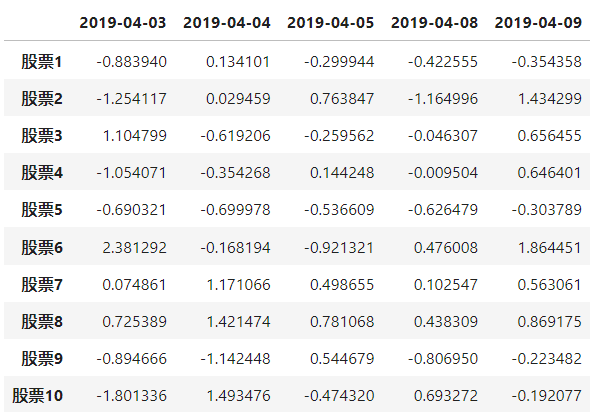Image resolution: width=601 pixels, height=412 pixels.
Task: Click the 股票2 row label
Action: [41, 99]
